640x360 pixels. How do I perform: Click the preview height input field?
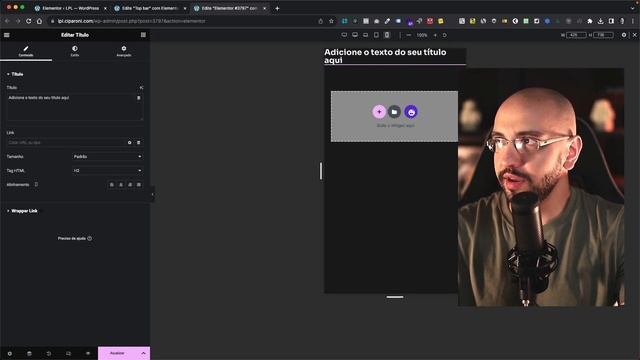[x=603, y=35]
